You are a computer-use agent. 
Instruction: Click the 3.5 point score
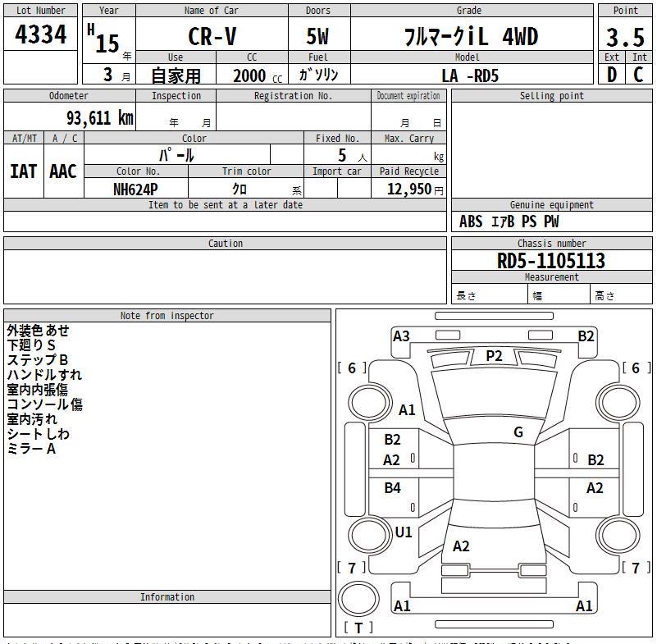625,38
